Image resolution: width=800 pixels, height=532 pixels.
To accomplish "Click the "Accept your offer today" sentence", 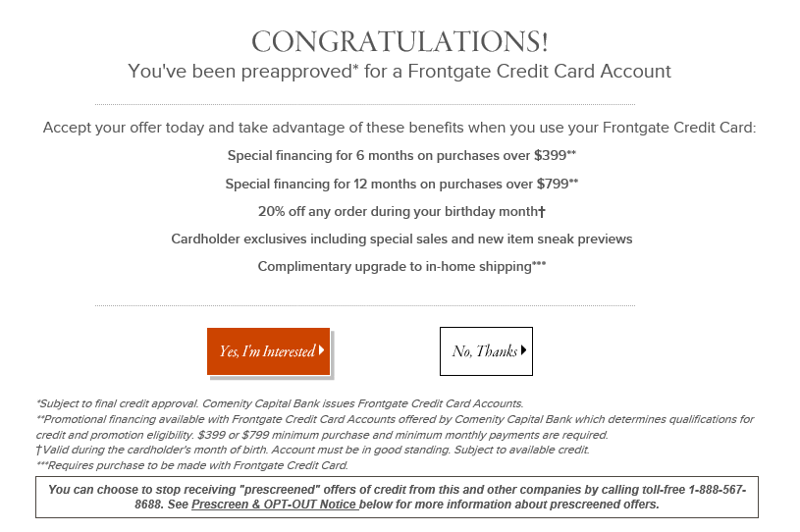I will pyautogui.click(x=400, y=129).
